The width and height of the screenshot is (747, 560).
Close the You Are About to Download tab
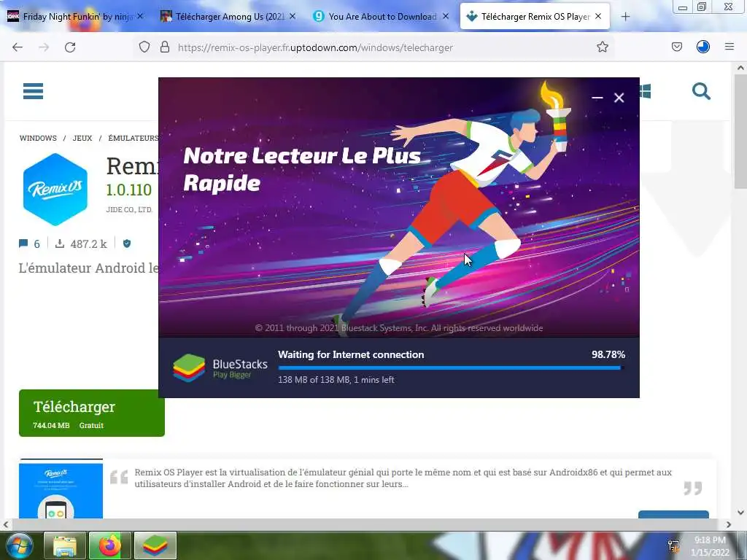pos(446,16)
